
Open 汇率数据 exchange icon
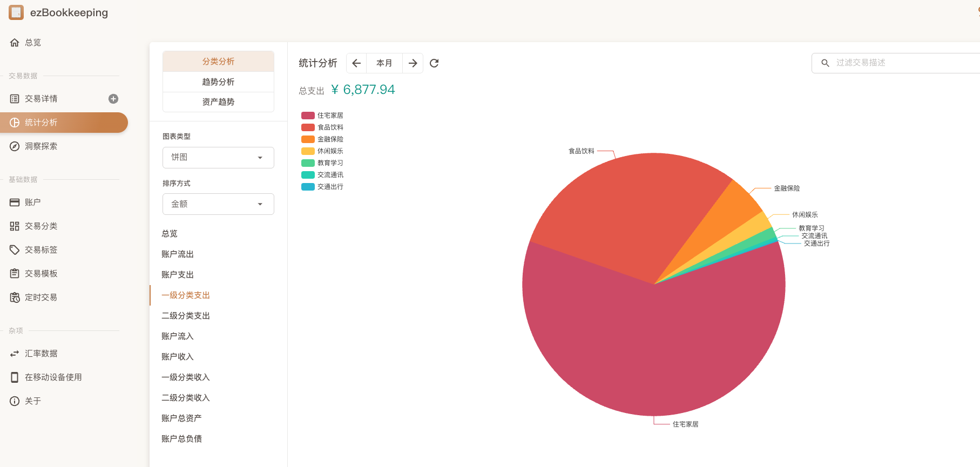pos(15,354)
